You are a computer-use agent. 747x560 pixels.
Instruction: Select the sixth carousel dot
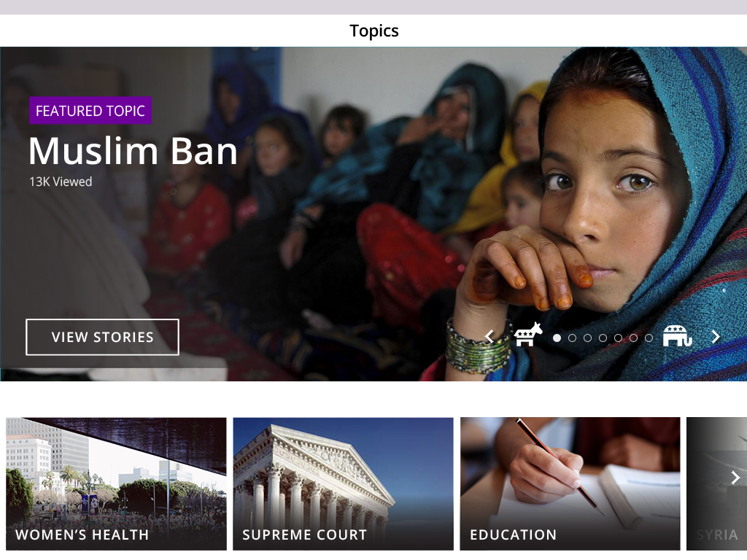633,338
